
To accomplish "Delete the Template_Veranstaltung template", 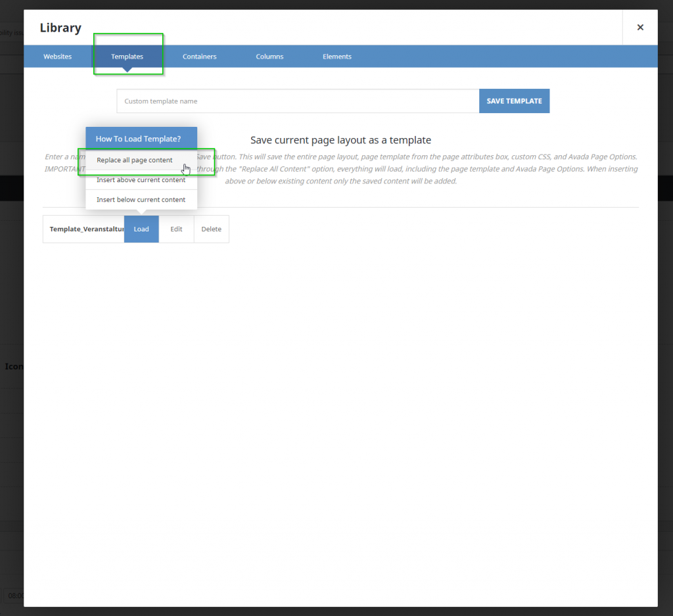I will coord(211,229).
